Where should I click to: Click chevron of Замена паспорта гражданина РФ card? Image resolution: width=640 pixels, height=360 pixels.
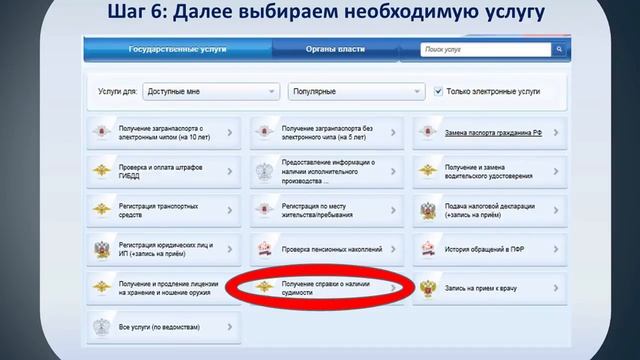(x=556, y=133)
